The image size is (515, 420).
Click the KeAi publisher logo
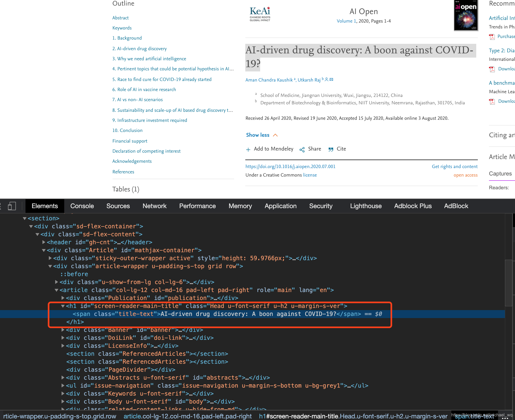[x=260, y=14]
